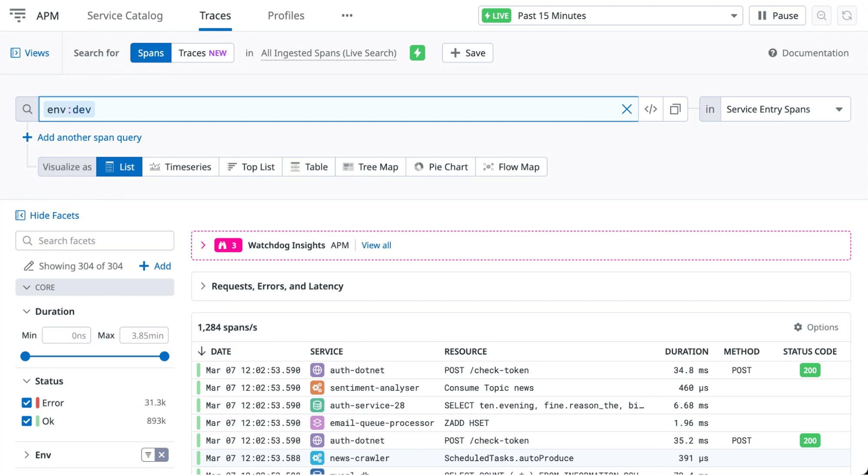Open the Options gear above the spans table
This screenshot has width=868, height=475.
[798, 327]
